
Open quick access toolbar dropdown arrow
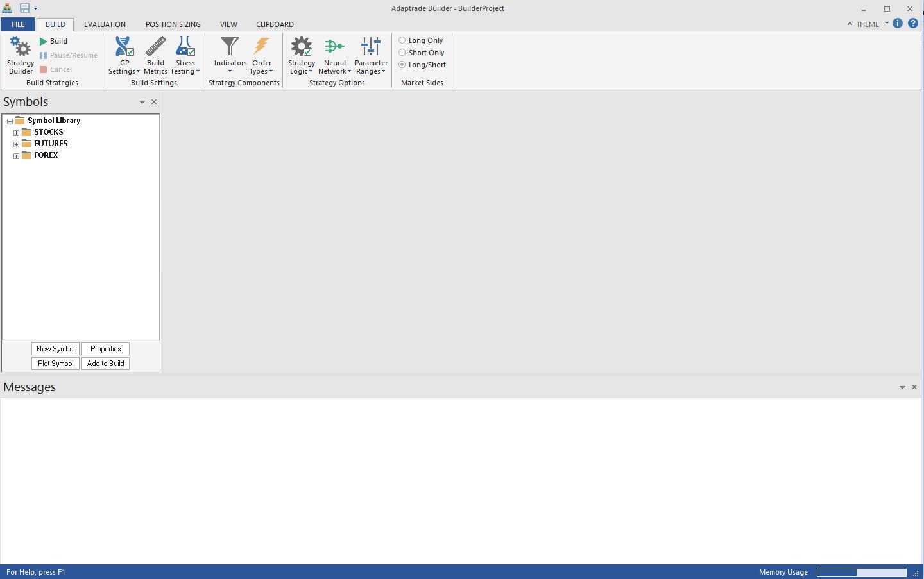(x=35, y=8)
